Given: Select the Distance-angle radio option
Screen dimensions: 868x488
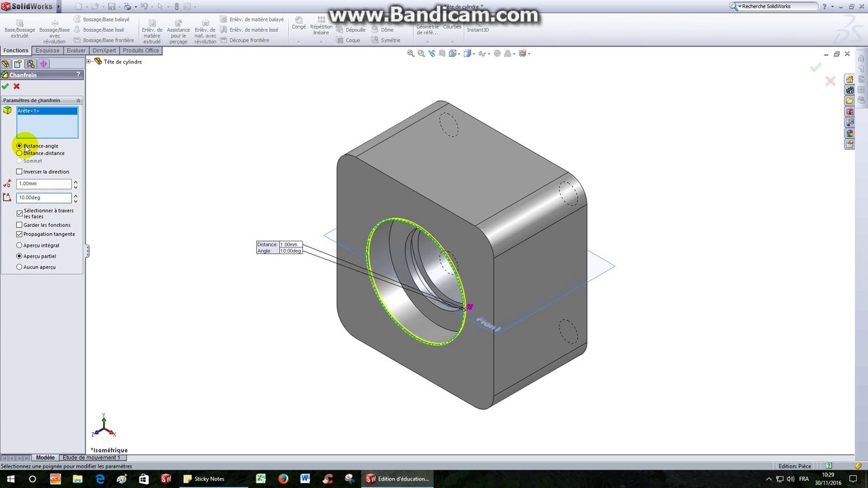Looking at the screenshot, I should tap(37, 146).
